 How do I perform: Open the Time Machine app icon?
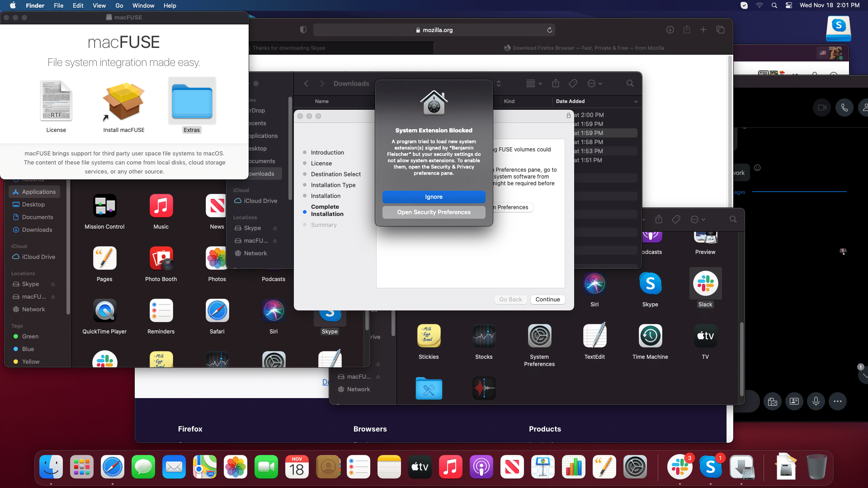(x=650, y=336)
